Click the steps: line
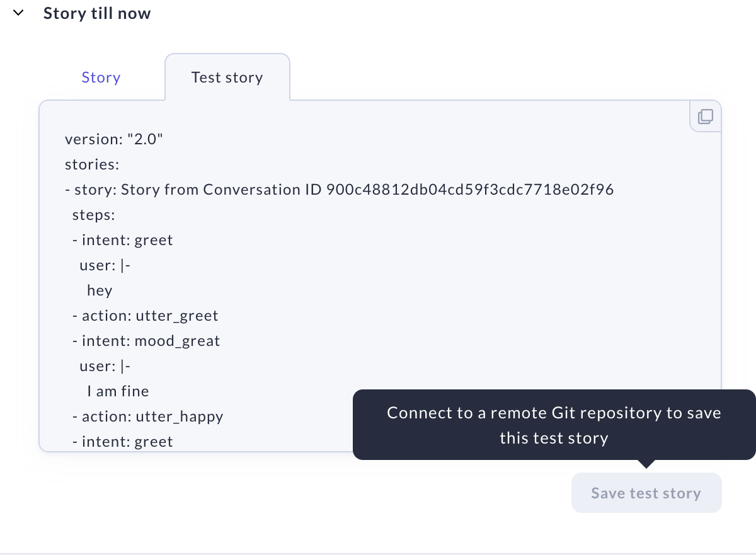This screenshot has width=756, height=557. (x=94, y=215)
